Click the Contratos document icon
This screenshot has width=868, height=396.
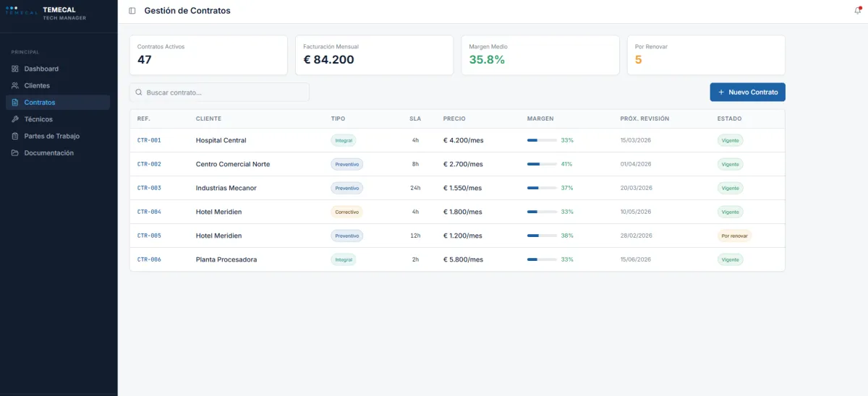tap(15, 103)
